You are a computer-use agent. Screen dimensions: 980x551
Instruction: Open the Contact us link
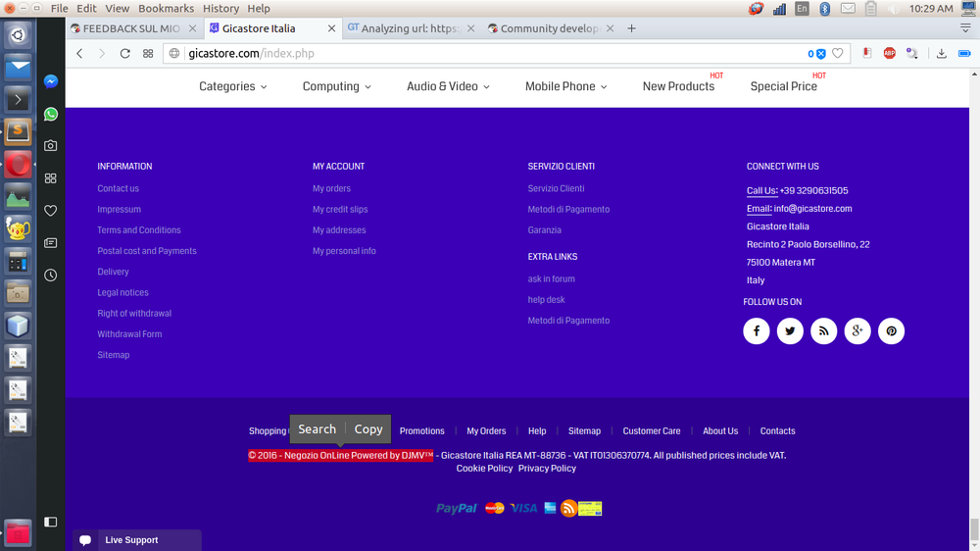[x=119, y=188]
